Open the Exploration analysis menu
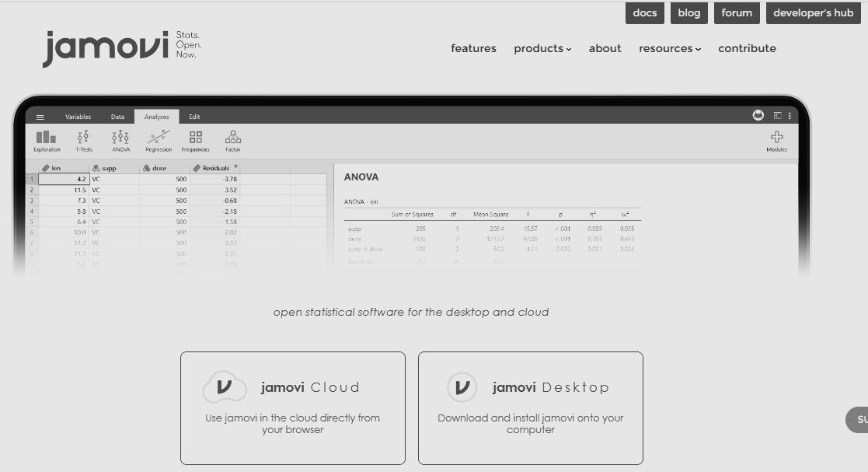 pos(47,142)
